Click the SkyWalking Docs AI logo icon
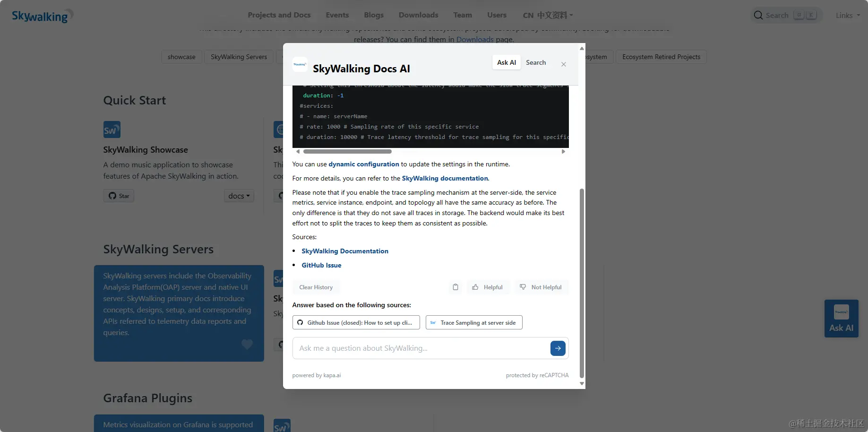The image size is (868, 432). (300, 64)
